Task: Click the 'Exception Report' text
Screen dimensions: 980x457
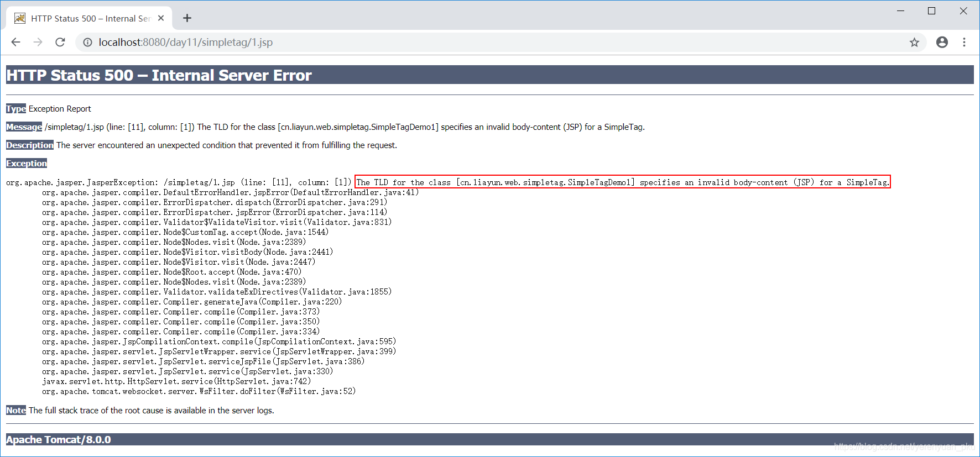Action: pyautogui.click(x=60, y=109)
